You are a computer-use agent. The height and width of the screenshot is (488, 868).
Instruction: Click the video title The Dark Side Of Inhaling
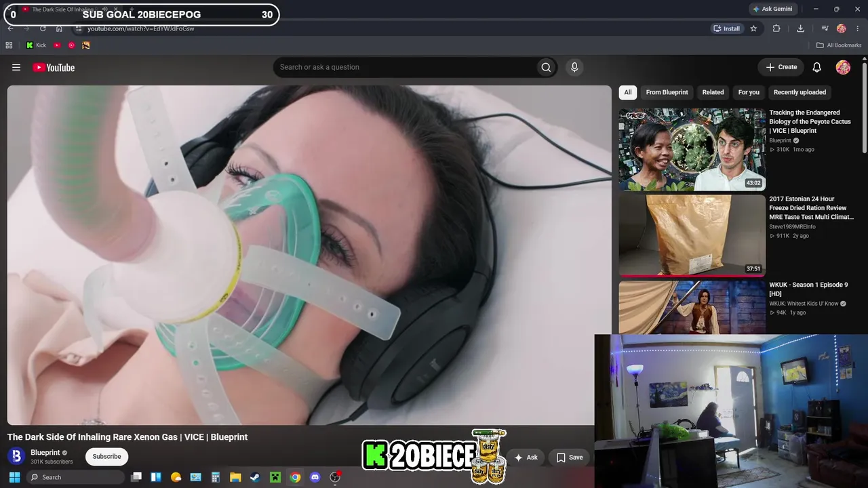[127, 437]
